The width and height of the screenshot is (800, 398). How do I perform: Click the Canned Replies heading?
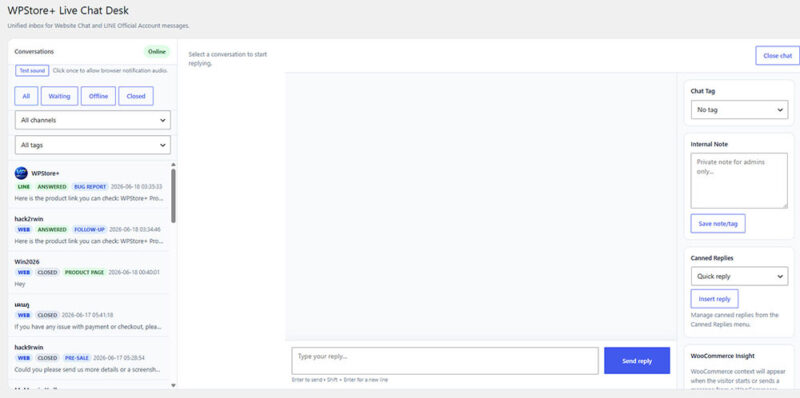click(x=712, y=258)
